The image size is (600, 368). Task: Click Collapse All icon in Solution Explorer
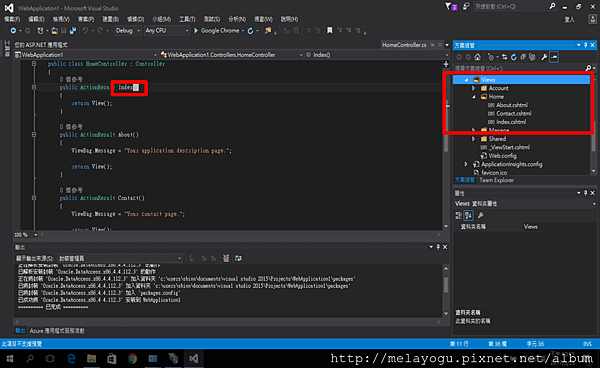[523, 57]
